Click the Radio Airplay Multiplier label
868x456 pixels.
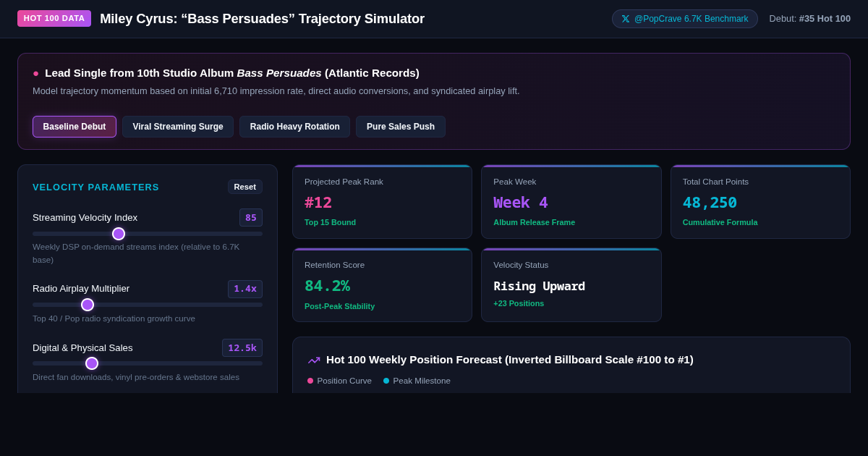(81, 289)
